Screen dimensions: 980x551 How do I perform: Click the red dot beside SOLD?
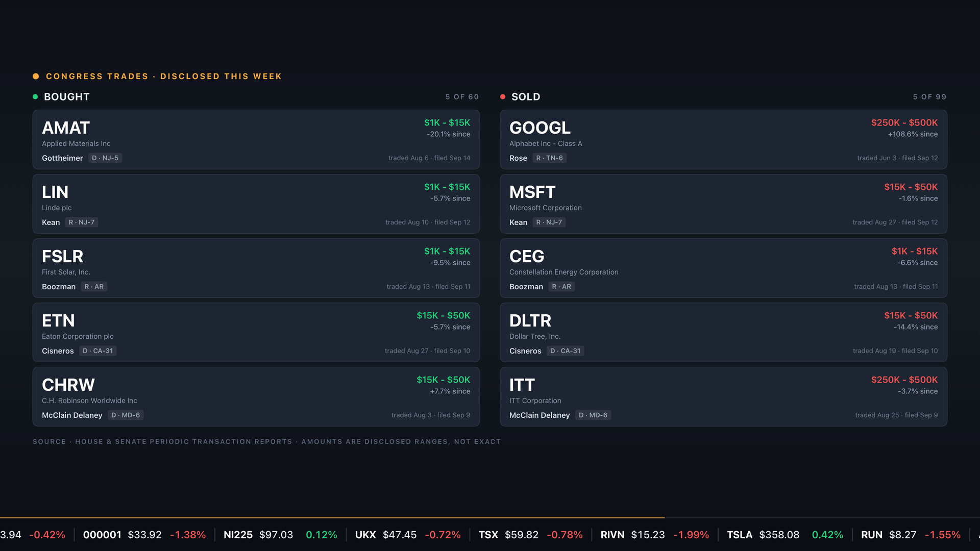[503, 96]
